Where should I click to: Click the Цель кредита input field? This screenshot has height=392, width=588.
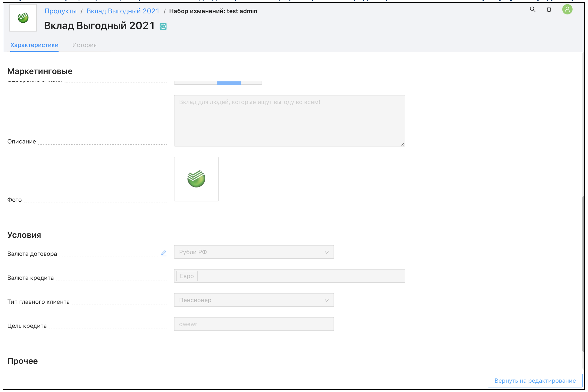(254, 324)
